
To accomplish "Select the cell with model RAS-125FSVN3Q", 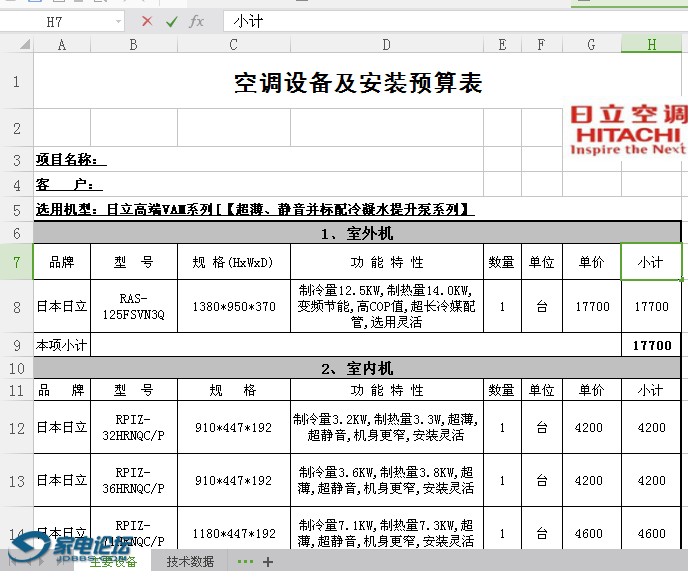I will (x=133, y=306).
